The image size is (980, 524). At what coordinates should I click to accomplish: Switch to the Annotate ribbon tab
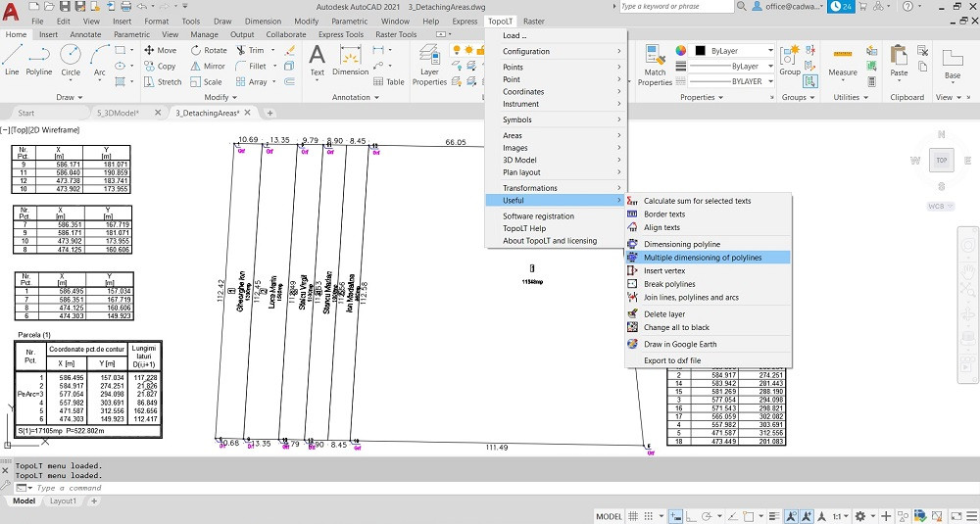coord(85,35)
